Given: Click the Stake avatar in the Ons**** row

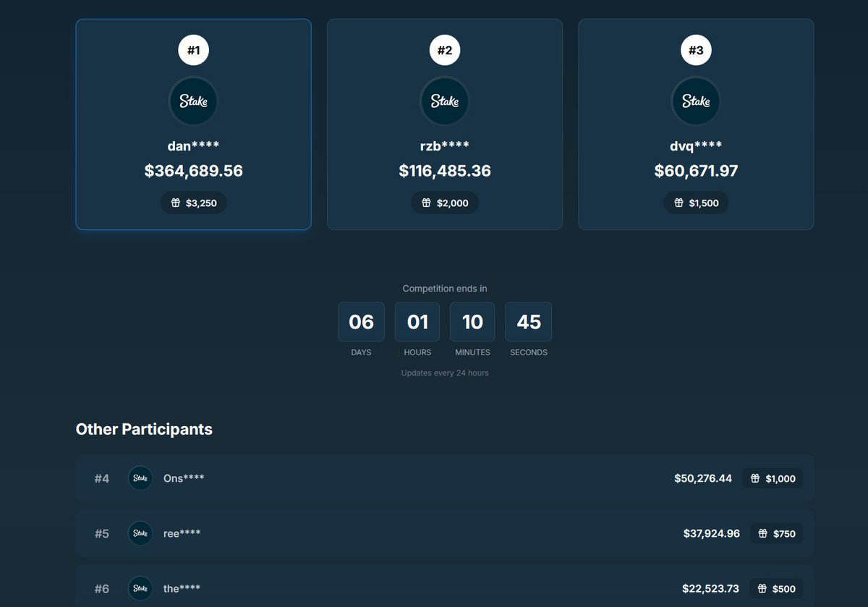Looking at the screenshot, I should (x=140, y=478).
